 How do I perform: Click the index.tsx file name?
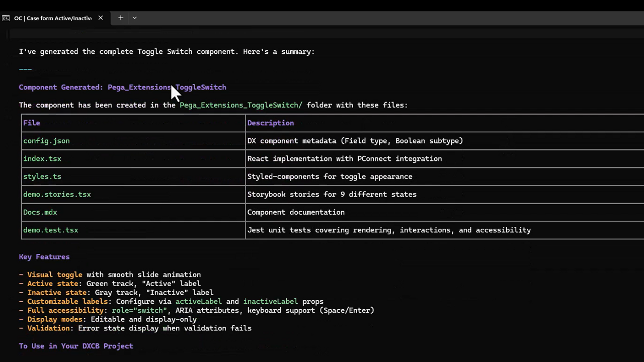pyautogui.click(x=42, y=158)
